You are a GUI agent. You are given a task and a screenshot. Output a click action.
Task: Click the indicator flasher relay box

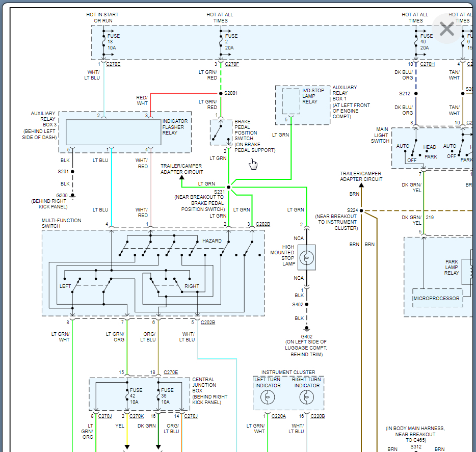pos(113,133)
